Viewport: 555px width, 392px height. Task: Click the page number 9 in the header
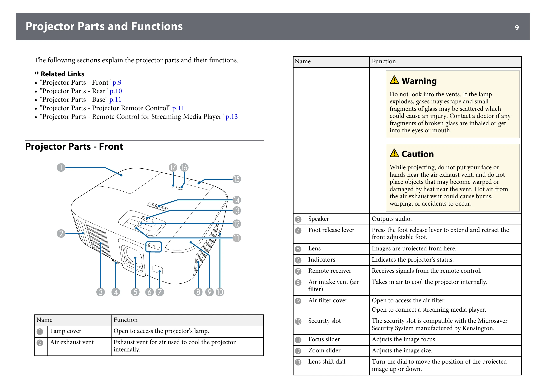point(517,28)
